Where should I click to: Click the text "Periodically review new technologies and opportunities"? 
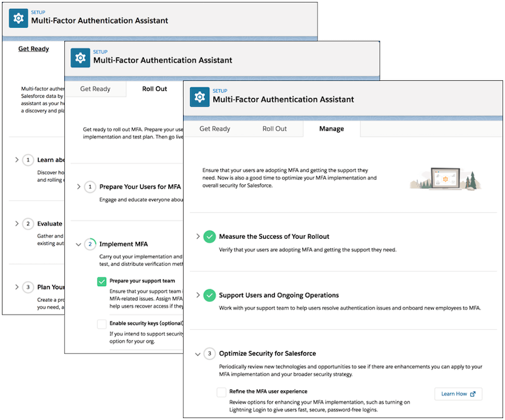[x=286, y=367]
